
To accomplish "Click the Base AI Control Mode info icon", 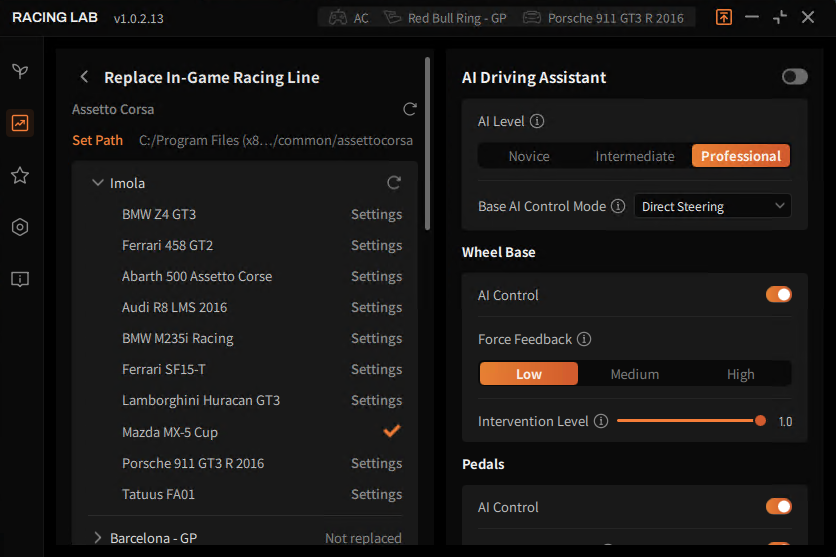I will (x=618, y=206).
